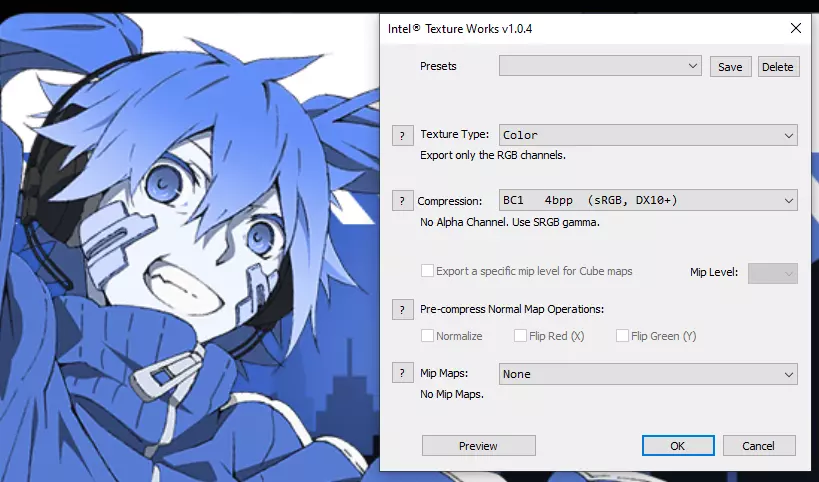Confirm export with the OK button

(678, 446)
